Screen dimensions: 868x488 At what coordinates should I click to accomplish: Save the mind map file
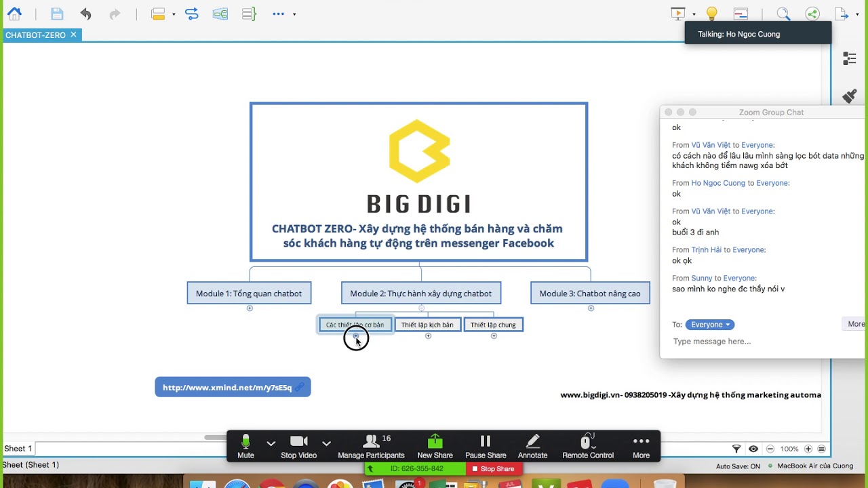57,14
